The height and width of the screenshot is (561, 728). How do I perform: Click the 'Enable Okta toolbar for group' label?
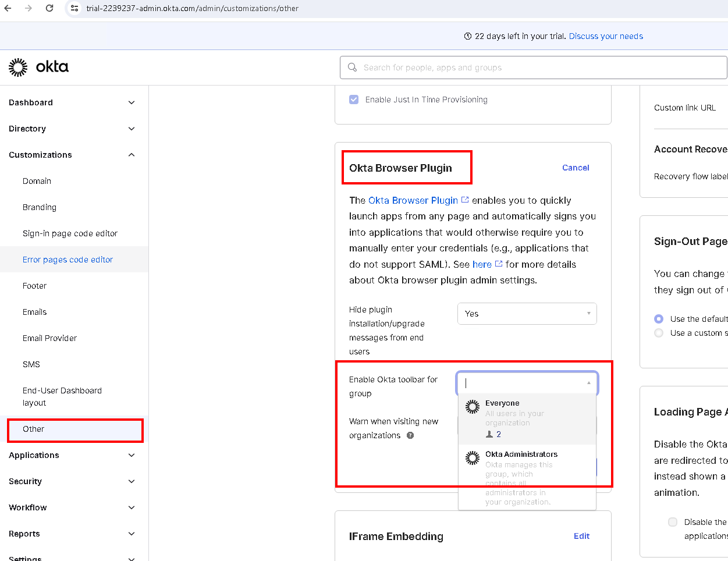click(x=393, y=386)
